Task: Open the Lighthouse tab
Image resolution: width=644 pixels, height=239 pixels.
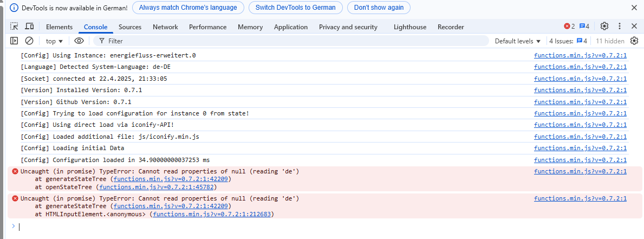Action: pos(409,27)
